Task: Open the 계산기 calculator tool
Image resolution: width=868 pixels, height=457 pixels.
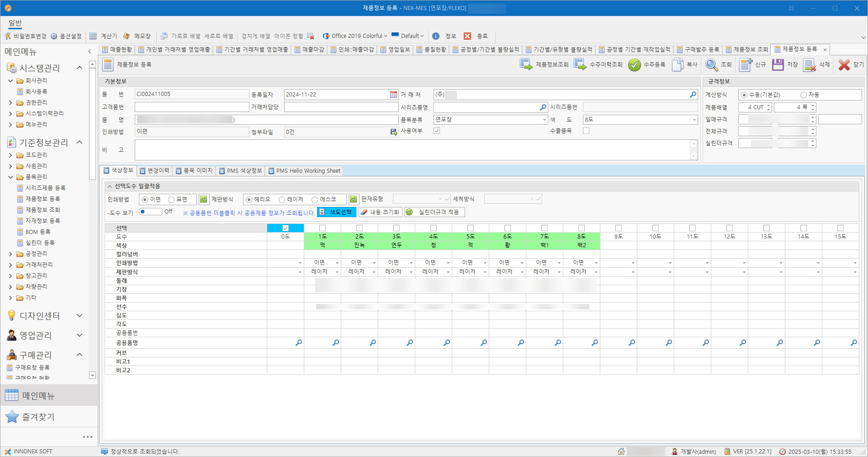Action: [104, 36]
